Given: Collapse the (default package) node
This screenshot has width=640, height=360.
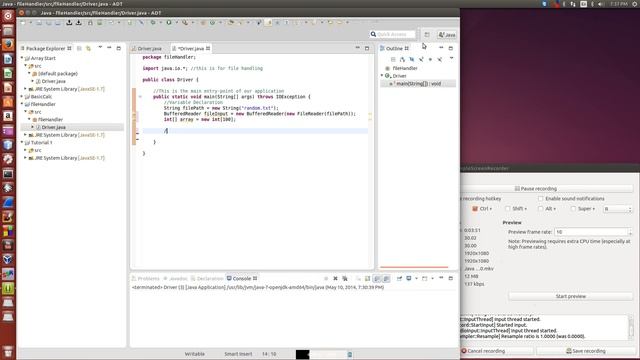Looking at the screenshot, I should (29, 73).
